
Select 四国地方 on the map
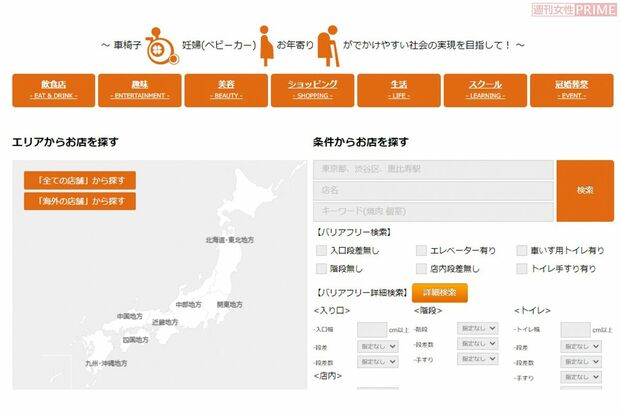[136, 340]
